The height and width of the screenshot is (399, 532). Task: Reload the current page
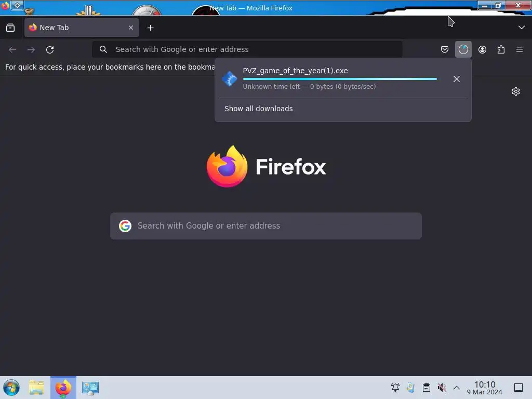click(50, 49)
